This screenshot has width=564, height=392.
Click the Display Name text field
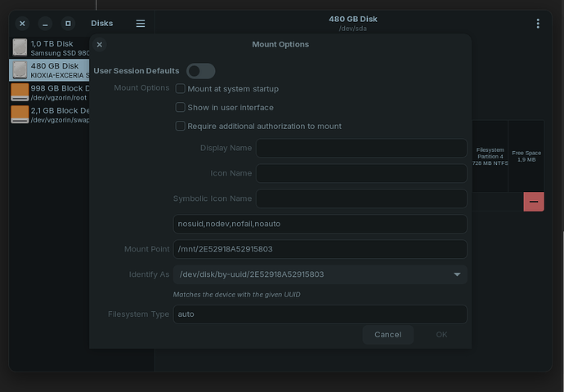tap(360, 148)
